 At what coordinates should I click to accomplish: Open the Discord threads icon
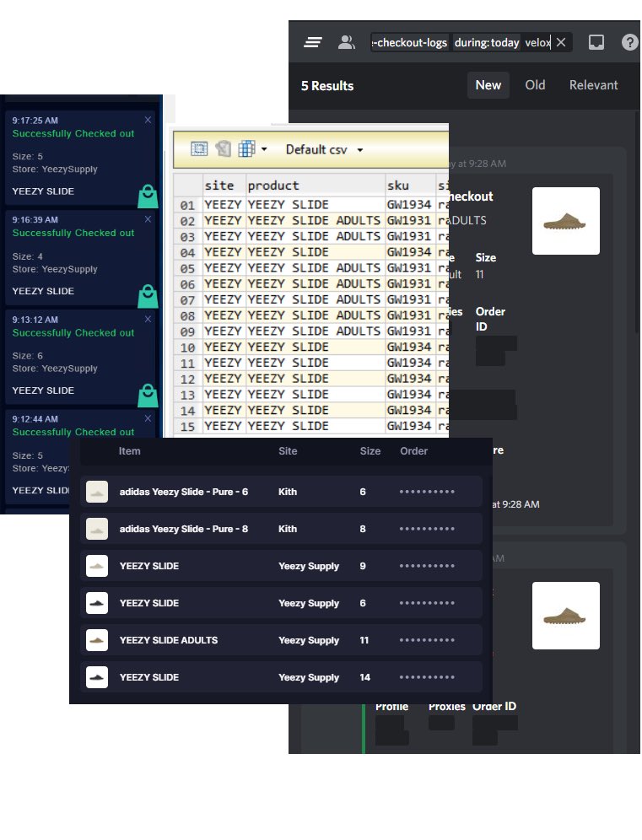313,42
